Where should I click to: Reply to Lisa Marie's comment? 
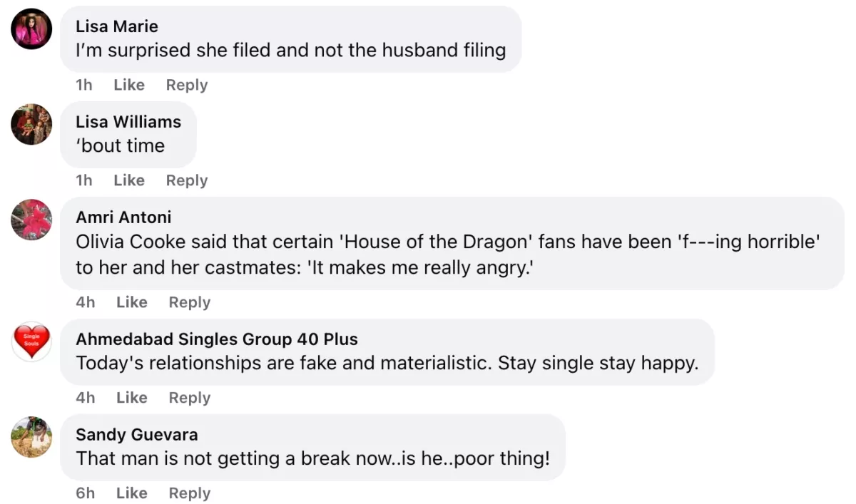pos(187,85)
